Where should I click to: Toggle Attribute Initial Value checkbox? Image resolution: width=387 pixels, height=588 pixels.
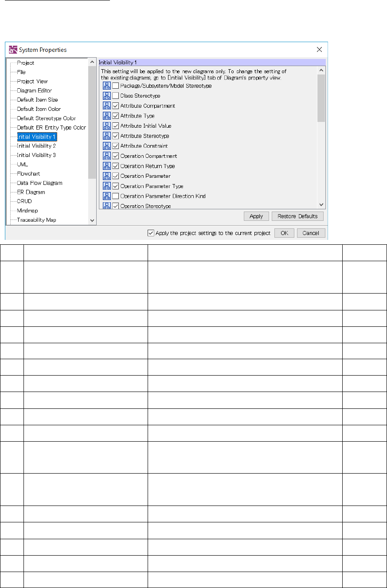pos(115,126)
